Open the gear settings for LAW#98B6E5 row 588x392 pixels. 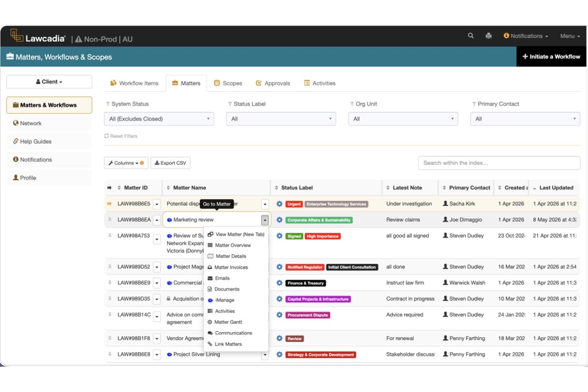(x=279, y=204)
